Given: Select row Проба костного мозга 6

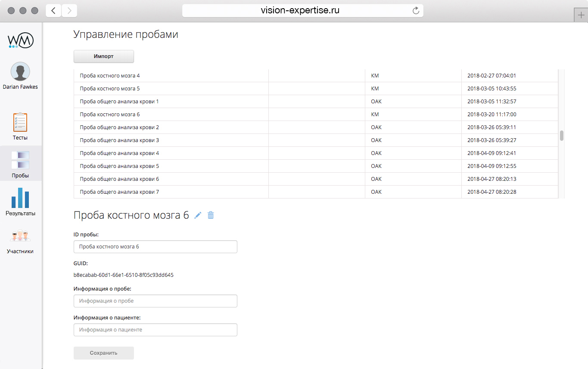Looking at the screenshot, I should pyautogui.click(x=110, y=115).
